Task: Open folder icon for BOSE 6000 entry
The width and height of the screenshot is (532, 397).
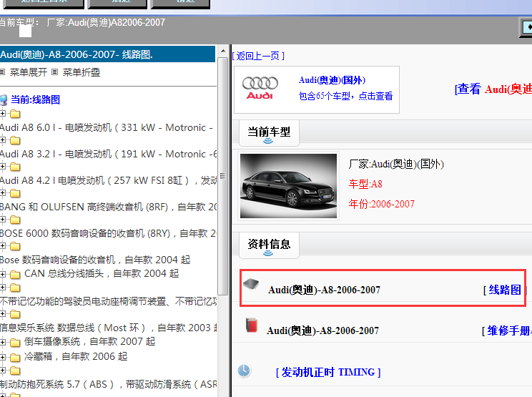Action: [15, 220]
